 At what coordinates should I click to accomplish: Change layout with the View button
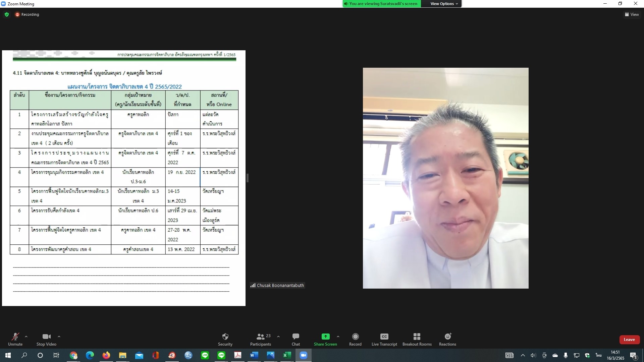coord(632,14)
